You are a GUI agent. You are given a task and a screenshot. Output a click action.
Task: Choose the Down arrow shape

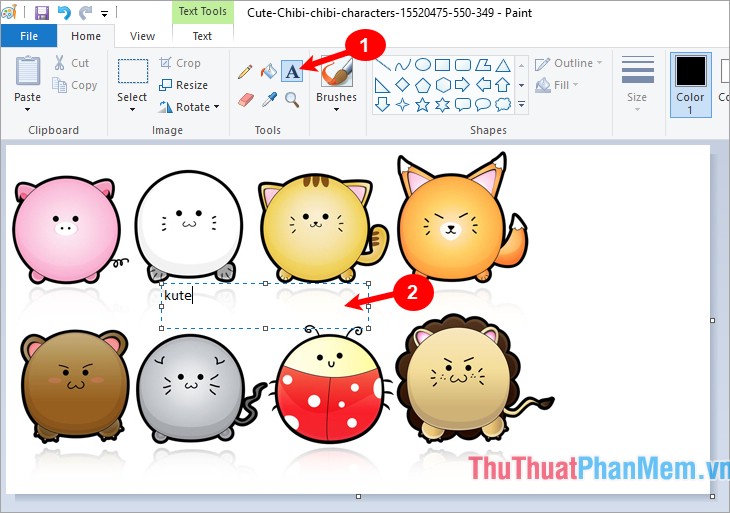pyautogui.click(x=382, y=104)
